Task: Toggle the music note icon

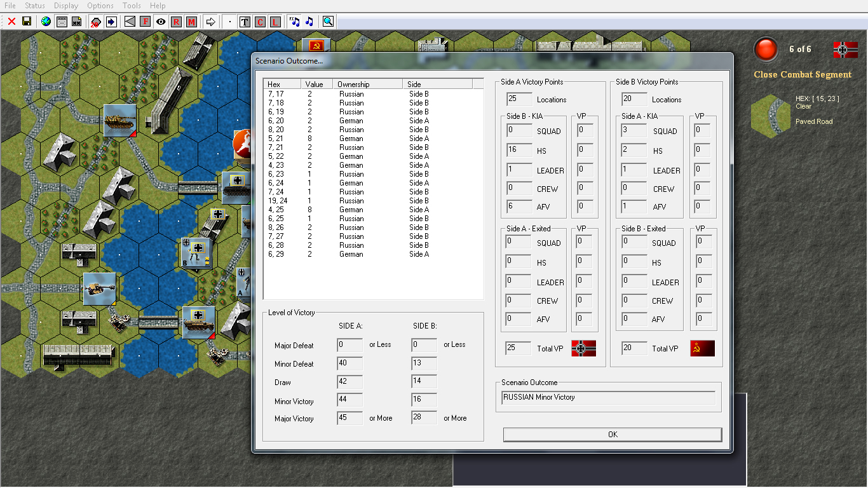Action: pos(309,22)
